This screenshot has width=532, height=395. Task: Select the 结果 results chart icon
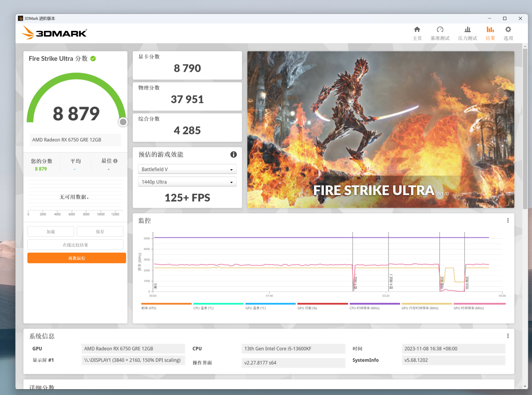click(490, 30)
